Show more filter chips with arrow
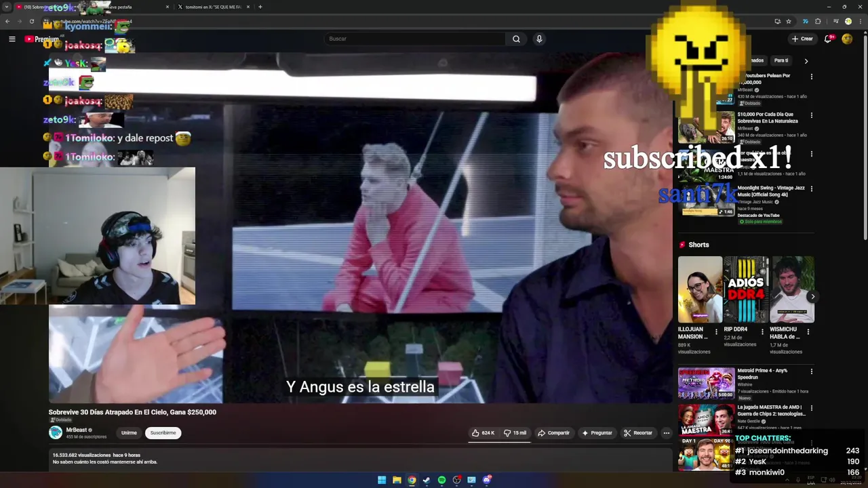This screenshot has height=488, width=868. [x=806, y=61]
